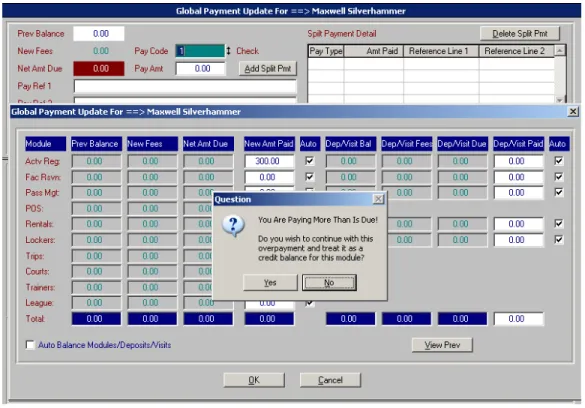Click Actv Reg New Amt Paid field showing 300.00
Screen dimensions: 585x408
pyautogui.click(x=270, y=161)
